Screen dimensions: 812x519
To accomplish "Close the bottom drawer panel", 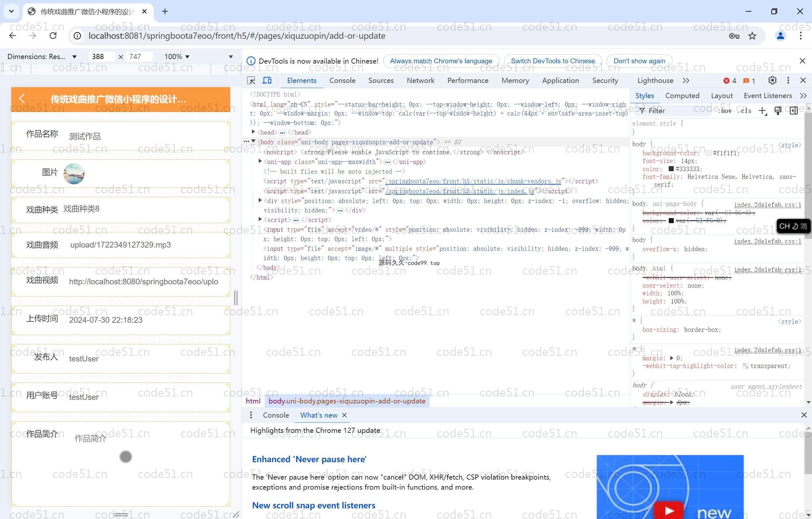I will [x=804, y=415].
